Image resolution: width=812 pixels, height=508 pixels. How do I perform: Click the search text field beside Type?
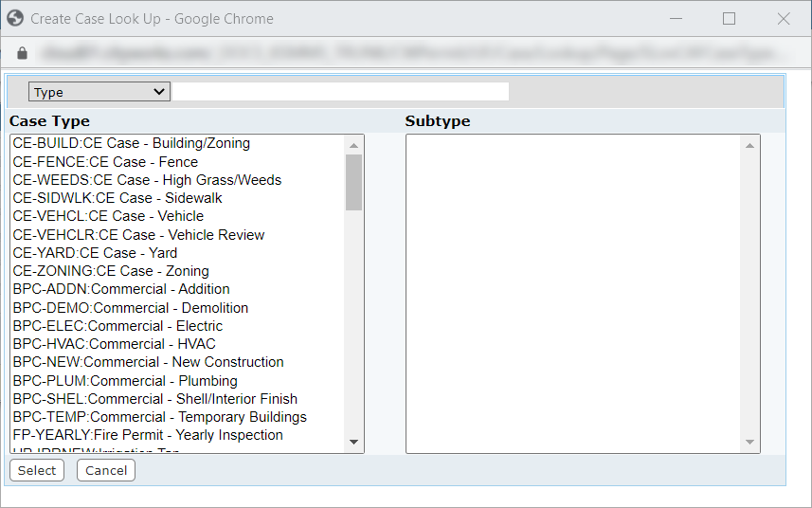340,92
